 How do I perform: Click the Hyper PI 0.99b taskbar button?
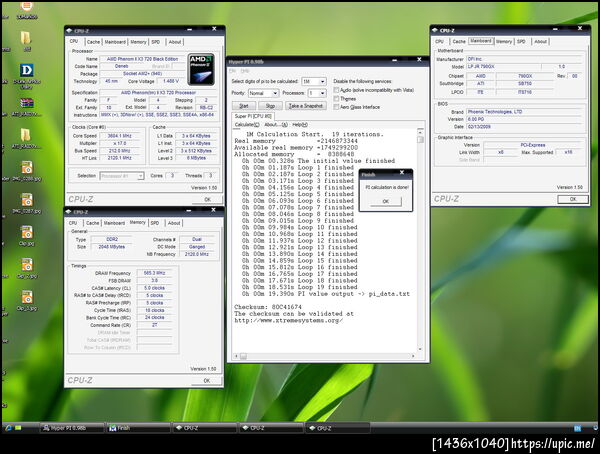click(72, 428)
